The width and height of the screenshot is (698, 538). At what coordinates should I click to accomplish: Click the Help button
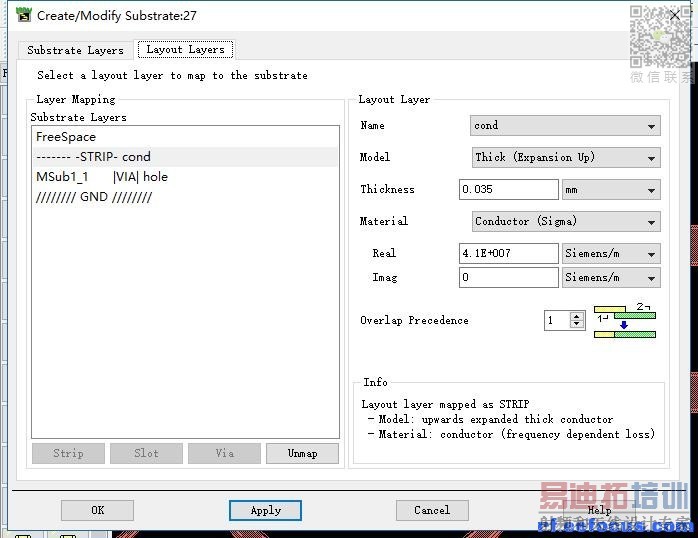tap(599, 510)
